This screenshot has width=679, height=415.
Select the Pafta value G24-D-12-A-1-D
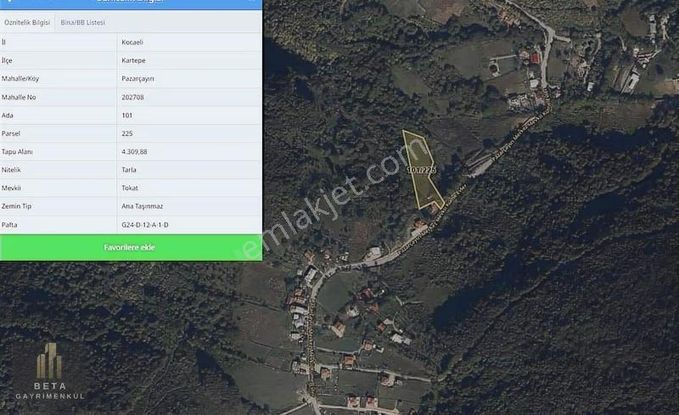pyautogui.click(x=145, y=225)
